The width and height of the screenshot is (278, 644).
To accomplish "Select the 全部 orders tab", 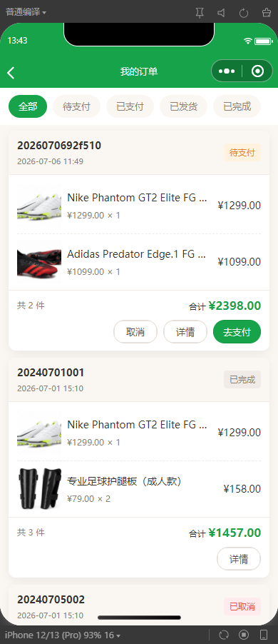I will pos(28,107).
